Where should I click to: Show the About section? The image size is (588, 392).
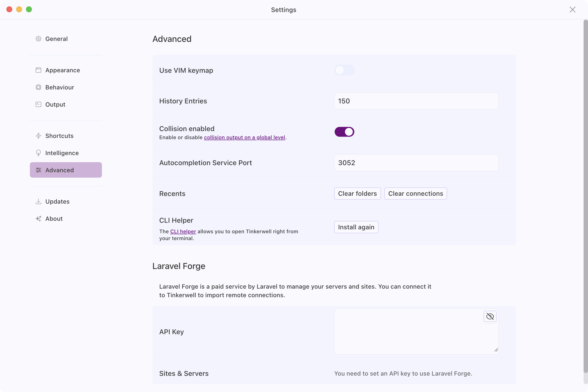click(66, 219)
